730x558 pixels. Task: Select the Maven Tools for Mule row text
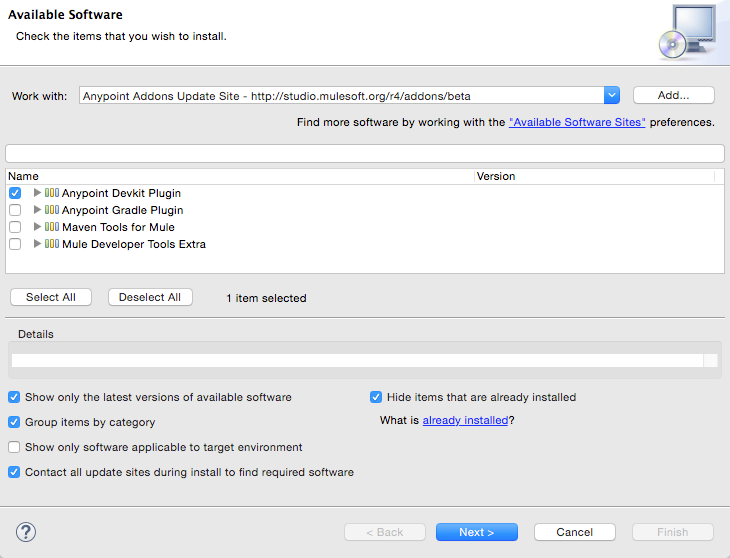tap(118, 227)
